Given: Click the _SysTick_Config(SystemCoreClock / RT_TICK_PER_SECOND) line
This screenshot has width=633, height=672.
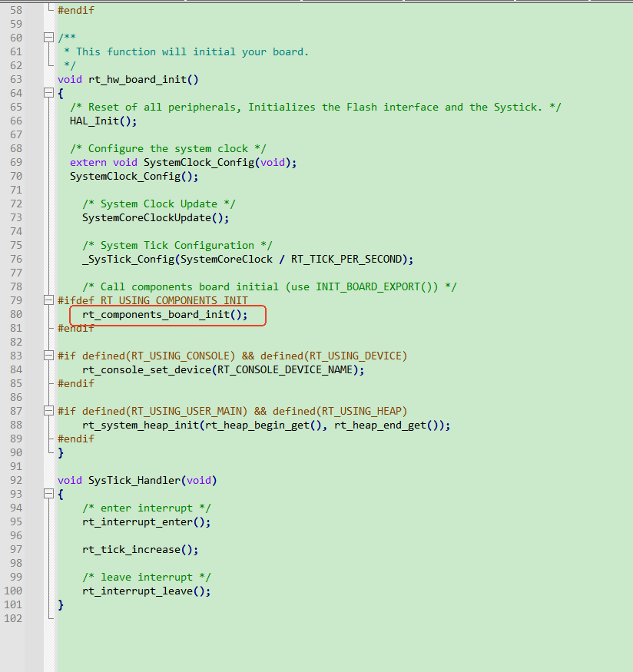Looking at the screenshot, I should (x=247, y=260).
